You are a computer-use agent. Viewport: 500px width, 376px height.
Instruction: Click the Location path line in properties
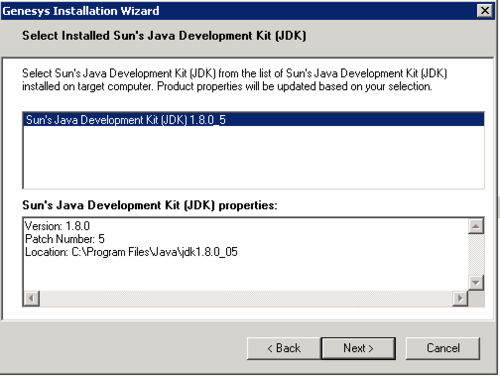131,252
